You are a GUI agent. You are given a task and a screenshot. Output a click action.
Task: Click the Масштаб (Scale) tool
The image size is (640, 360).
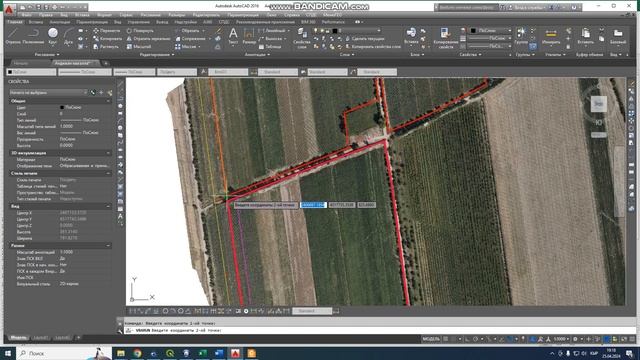(x=139, y=47)
